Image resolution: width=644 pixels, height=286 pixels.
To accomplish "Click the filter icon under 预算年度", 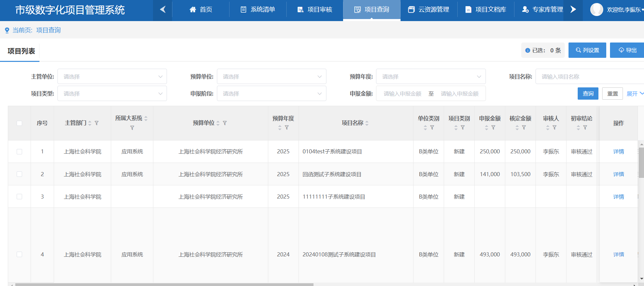I will pyautogui.click(x=287, y=128).
